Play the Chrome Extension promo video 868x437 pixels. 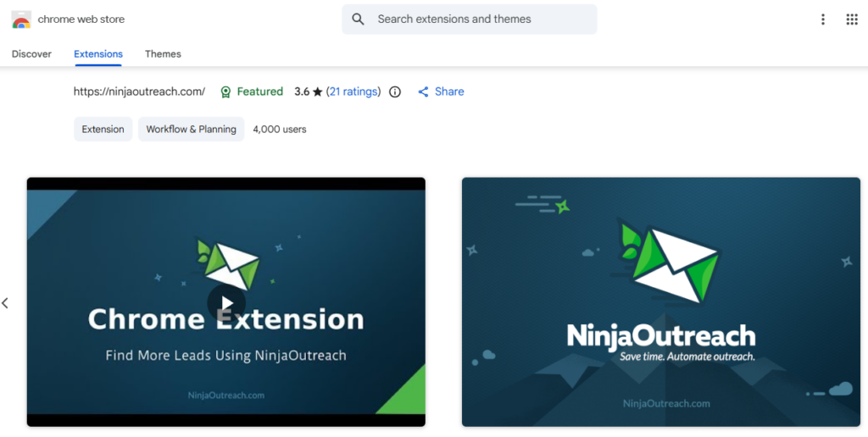(226, 302)
